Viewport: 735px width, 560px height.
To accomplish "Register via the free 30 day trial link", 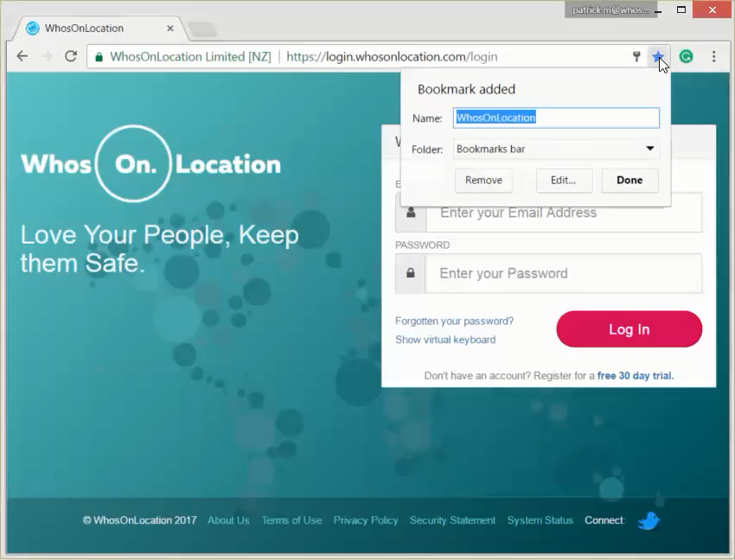I will 635,375.
